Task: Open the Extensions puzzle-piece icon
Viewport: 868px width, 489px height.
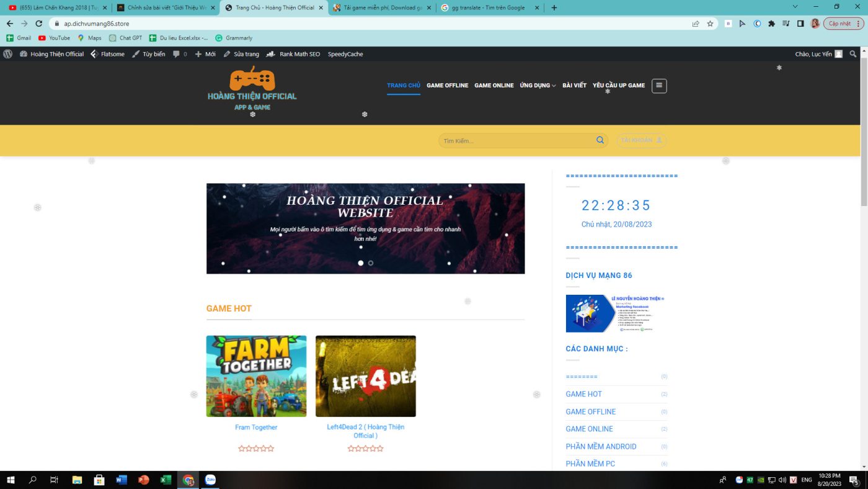Action: tap(771, 24)
